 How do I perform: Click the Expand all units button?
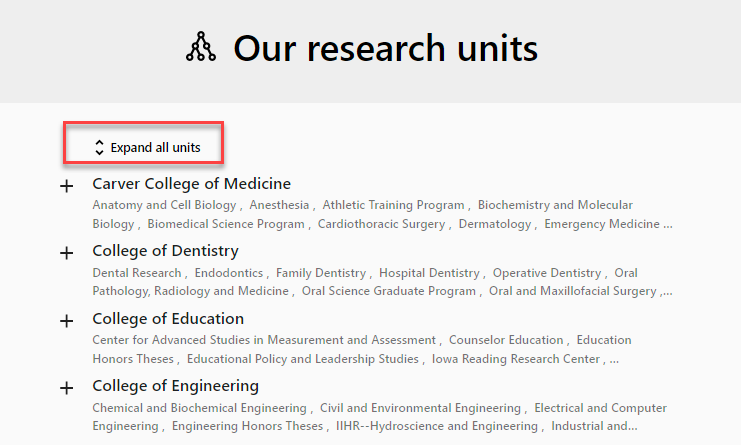click(146, 148)
